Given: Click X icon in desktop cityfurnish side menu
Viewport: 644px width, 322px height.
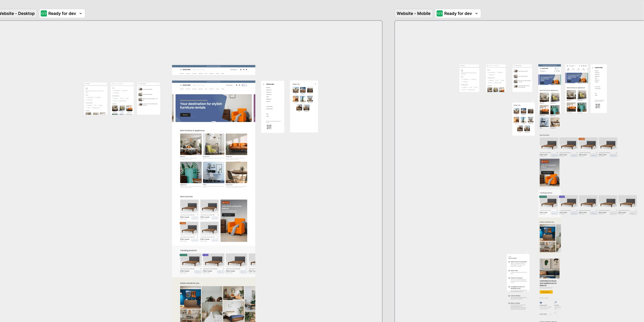Looking at the screenshot, I should 264,84.
